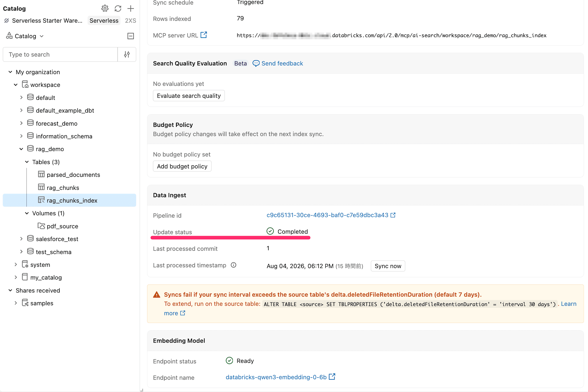Click the pdf_source volume icon

click(41, 226)
